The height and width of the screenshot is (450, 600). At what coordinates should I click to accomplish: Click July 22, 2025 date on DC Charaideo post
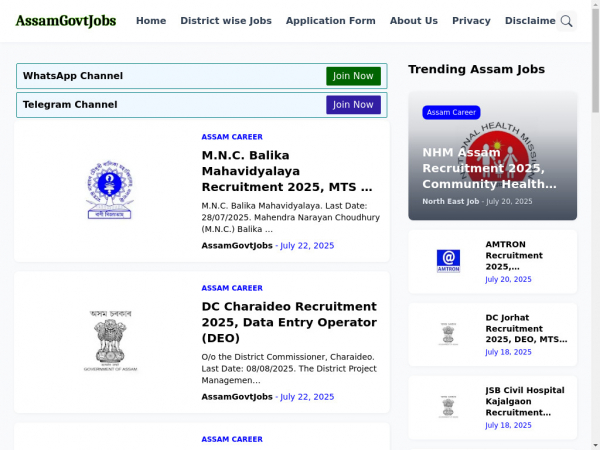tap(307, 397)
